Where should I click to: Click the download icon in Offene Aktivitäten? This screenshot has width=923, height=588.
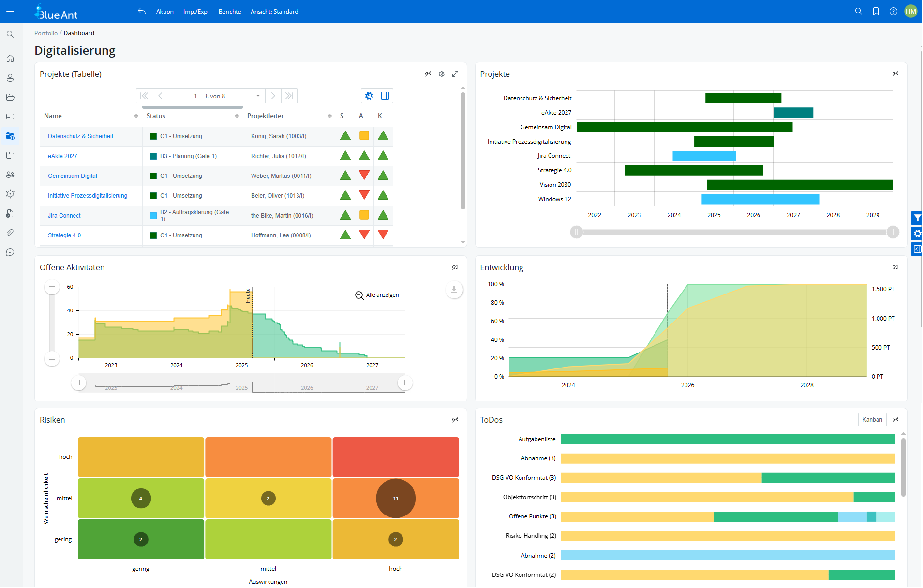[454, 290]
